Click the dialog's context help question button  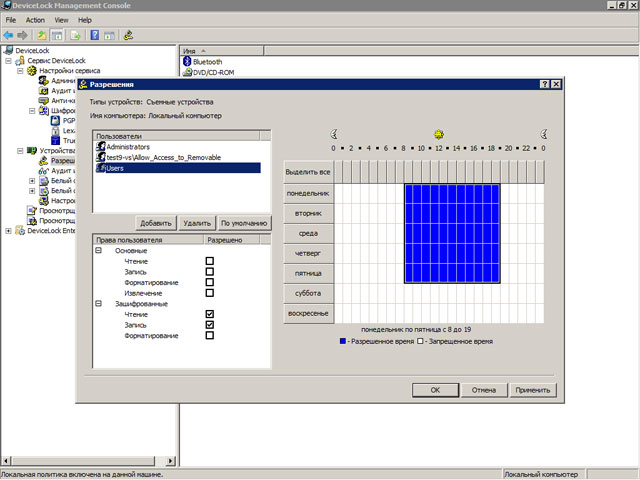(544, 86)
